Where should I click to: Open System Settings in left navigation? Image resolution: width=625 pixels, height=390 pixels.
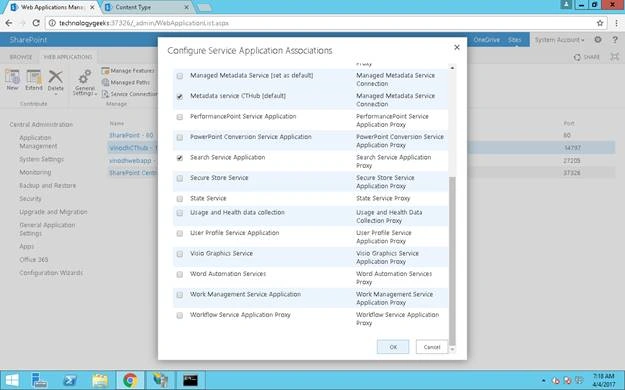(x=41, y=159)
